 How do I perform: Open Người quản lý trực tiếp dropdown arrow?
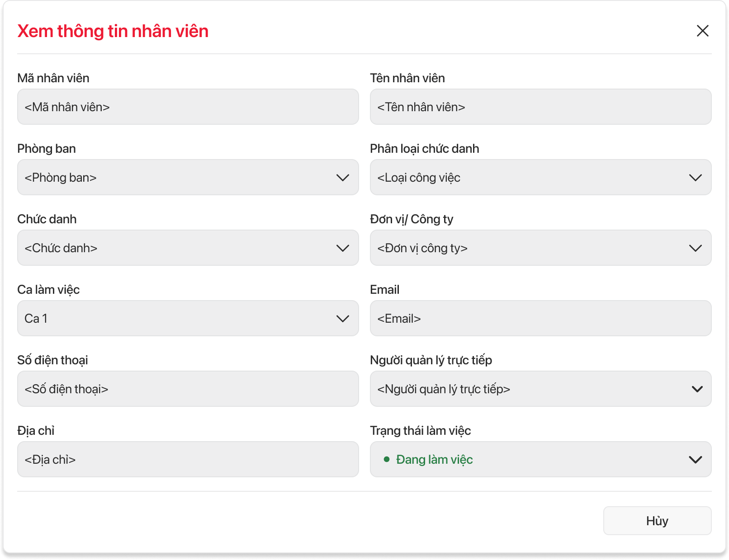click(697, 389)
